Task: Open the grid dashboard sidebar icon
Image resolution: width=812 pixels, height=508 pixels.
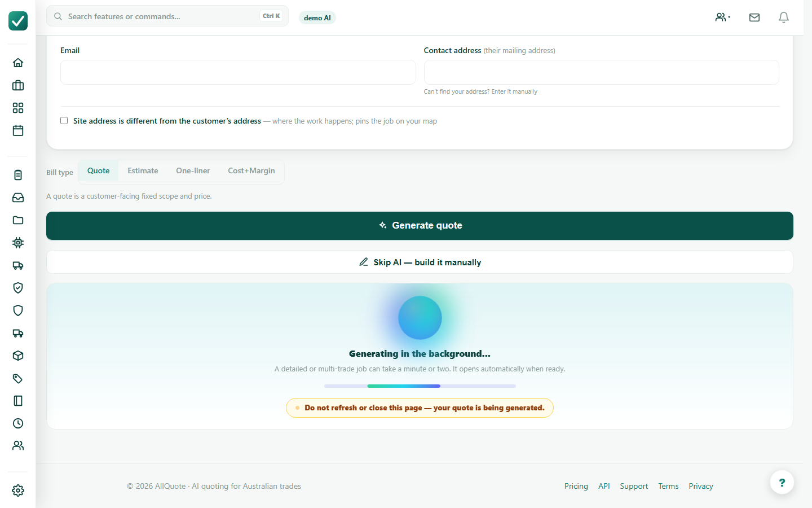Action: (x=18, y=108)
